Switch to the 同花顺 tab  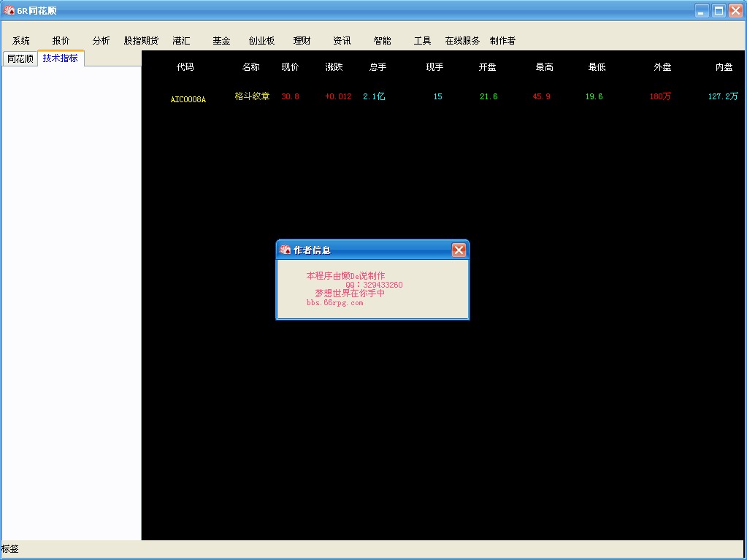pyautogui.click(x=20, y=58)
